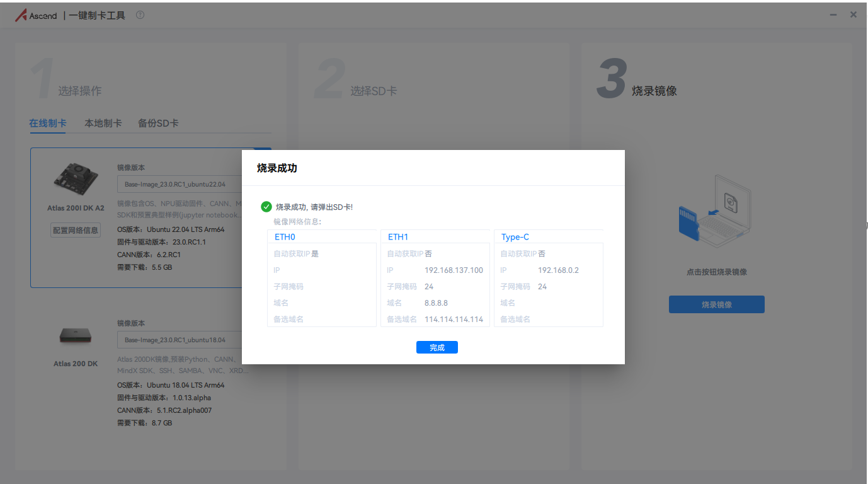Select the Atlas 200 DK device image
Viewport: 868px width, 484px height.
(76, 336)
